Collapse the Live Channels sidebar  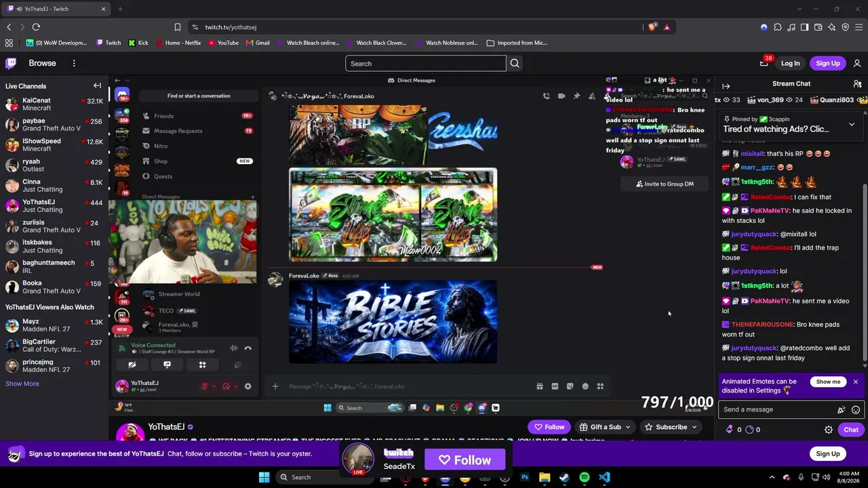pyautogui.click(x=97, y=86)
